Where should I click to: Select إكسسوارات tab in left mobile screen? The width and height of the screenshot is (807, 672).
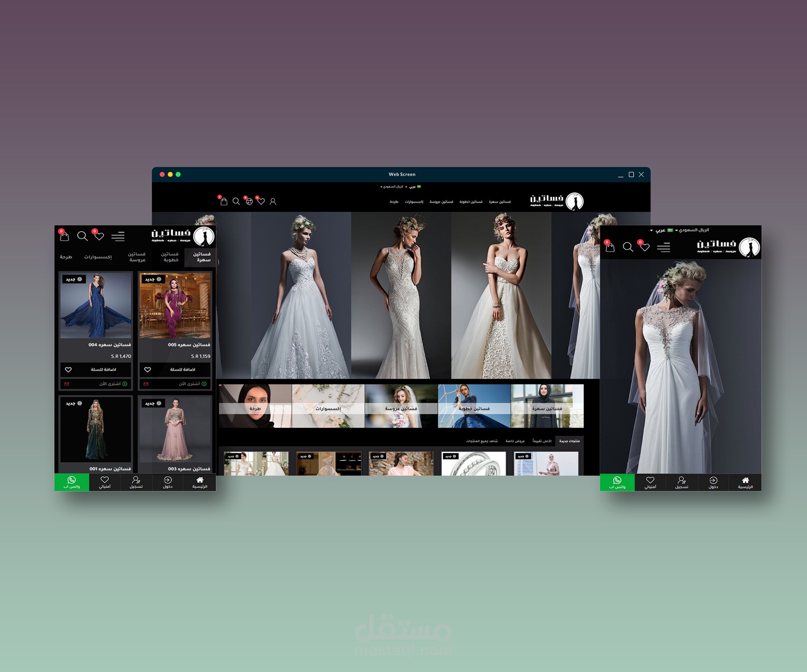coord(98,257)
